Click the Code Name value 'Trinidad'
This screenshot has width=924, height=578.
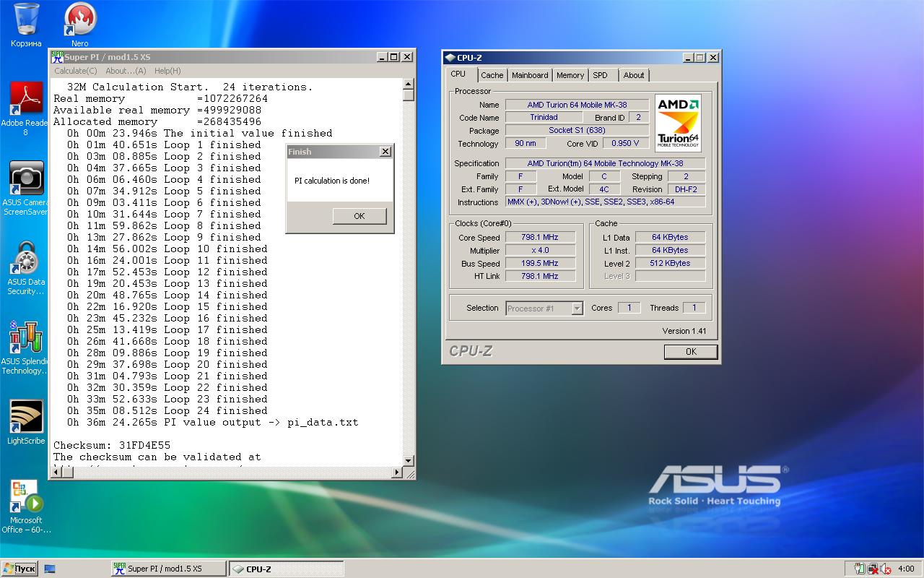coord(544,117)
